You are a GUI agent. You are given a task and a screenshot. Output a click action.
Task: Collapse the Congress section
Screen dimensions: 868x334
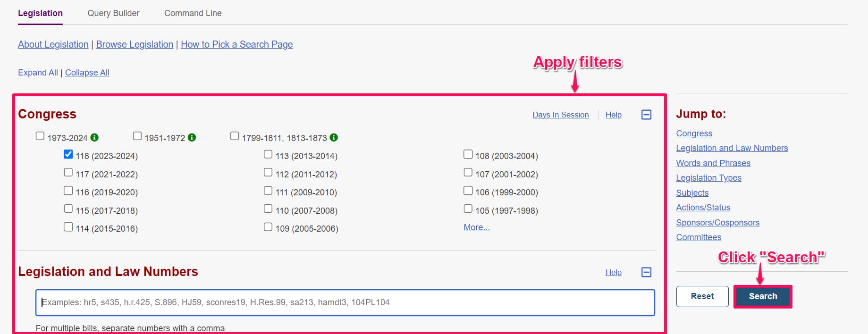coord(646,115)
